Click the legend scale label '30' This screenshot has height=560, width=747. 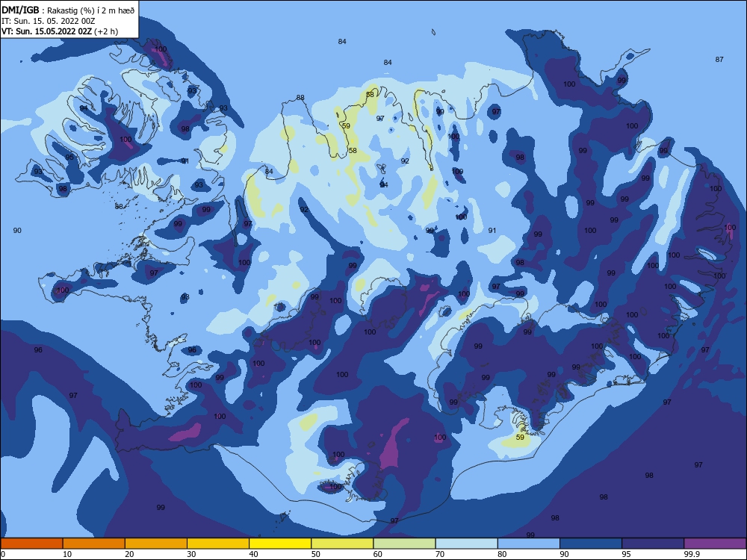(x=191, y=554)
